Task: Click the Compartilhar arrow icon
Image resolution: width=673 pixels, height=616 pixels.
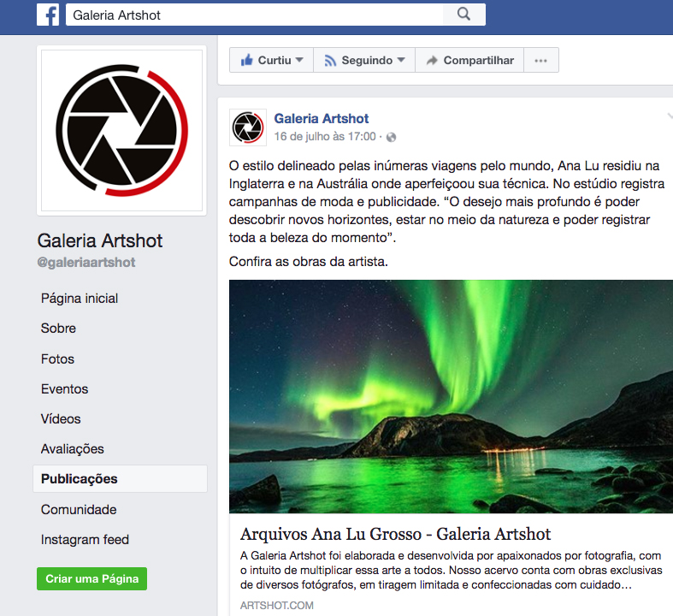Action: pyautogui.click(x=432, y=61)
